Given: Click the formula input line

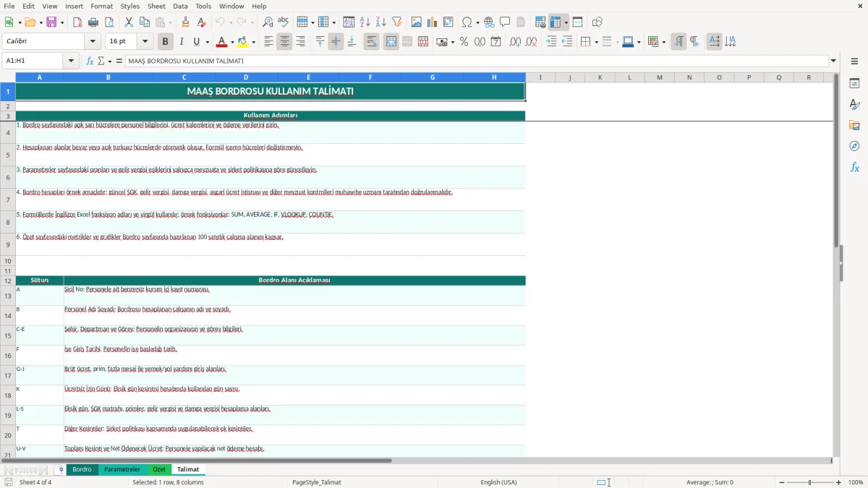Looking at the screenshot, I should click(x=477, y=61).
